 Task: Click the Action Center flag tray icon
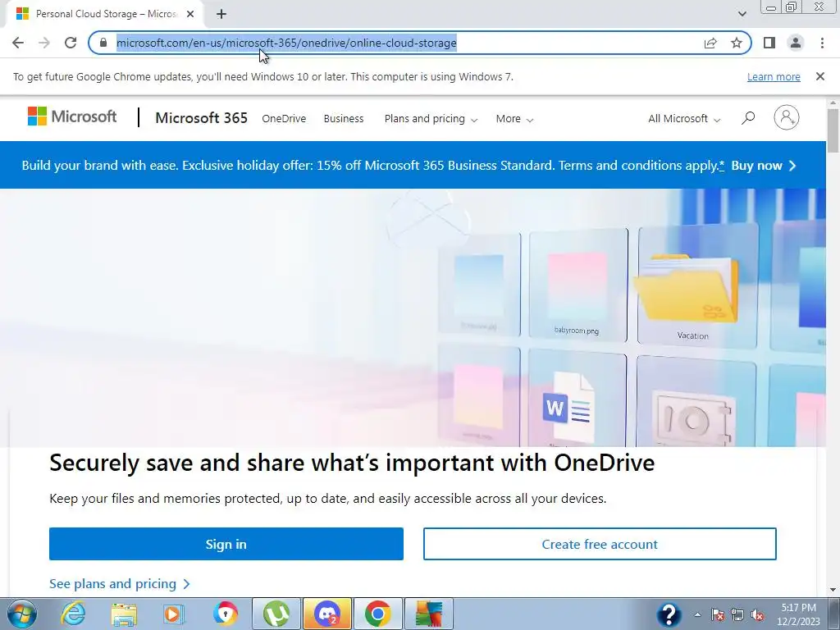[x=717, y=614]
